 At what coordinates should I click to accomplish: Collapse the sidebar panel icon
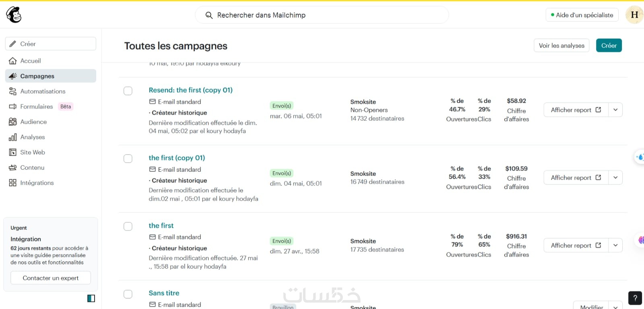(91, 298)
